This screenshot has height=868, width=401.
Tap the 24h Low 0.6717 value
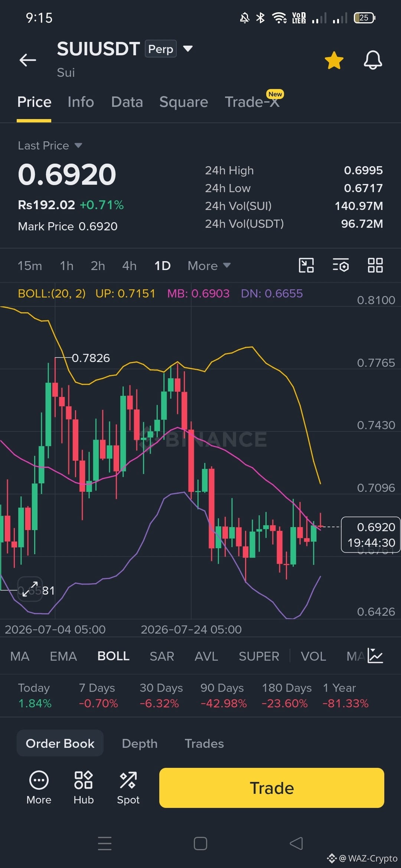coord(363,188)
